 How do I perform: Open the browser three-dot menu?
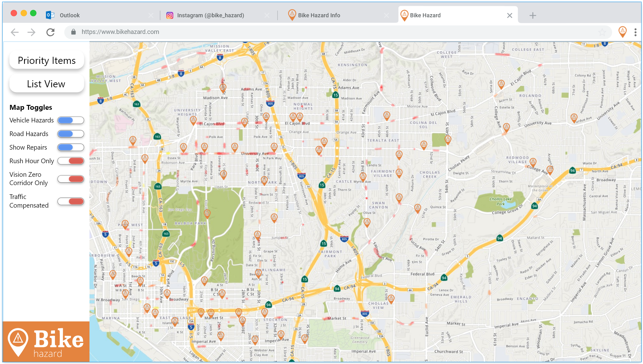click(635, 32)
